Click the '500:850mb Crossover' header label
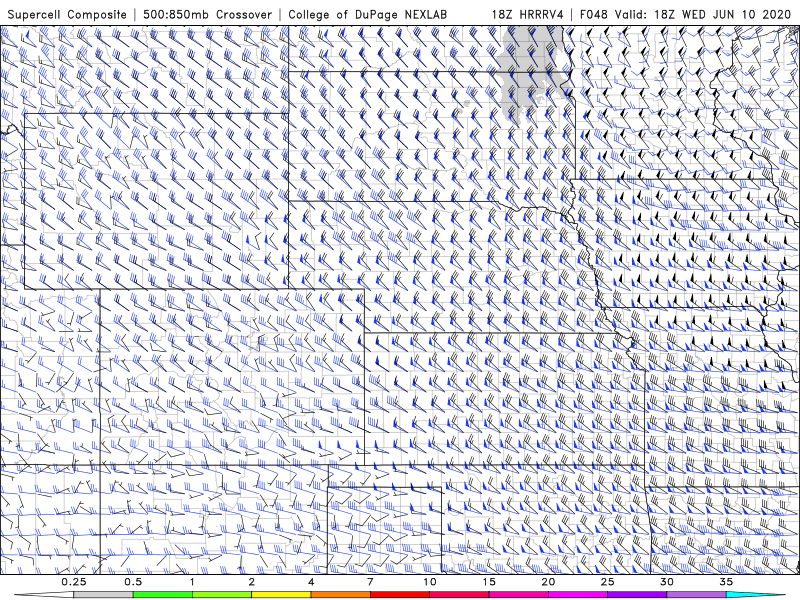This screenshot has height=600, width=800. 207,14
